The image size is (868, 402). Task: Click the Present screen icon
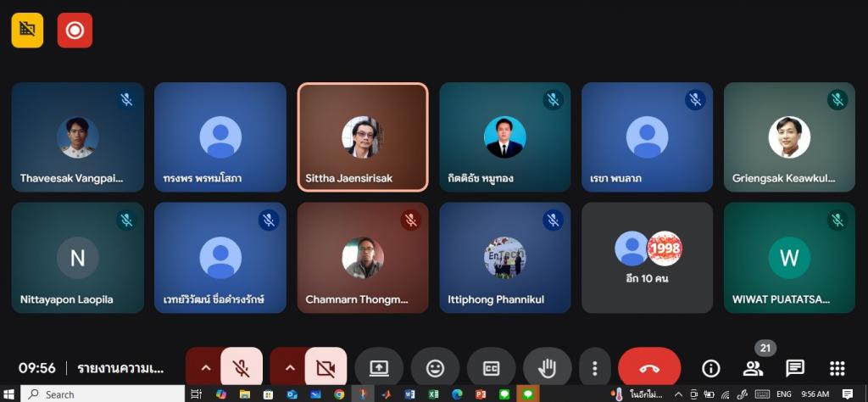click(379, 368)
